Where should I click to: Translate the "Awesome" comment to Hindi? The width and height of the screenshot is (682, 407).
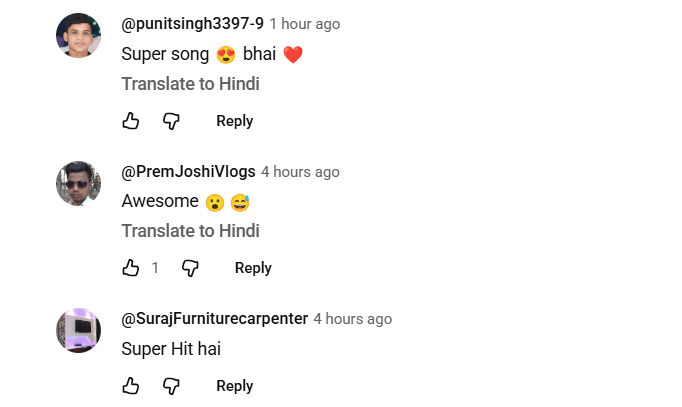(190, 231)
